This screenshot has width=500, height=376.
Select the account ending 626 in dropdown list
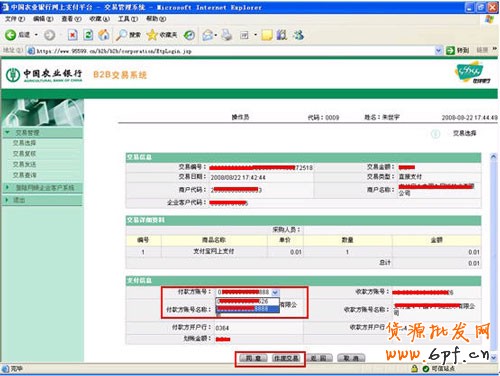click(248, 301)
